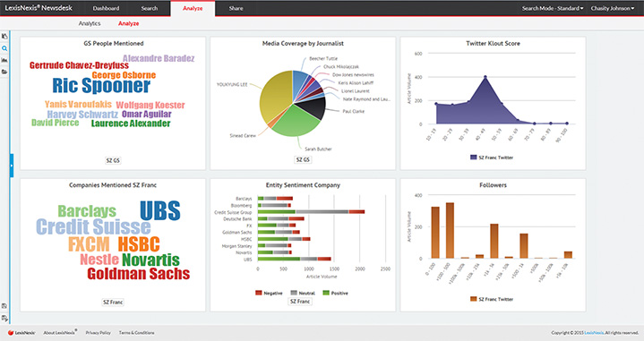Viewport: 644px width, 341px height.
Task: Click Omar Aguilar in word cloud
Action: (147, 114)
